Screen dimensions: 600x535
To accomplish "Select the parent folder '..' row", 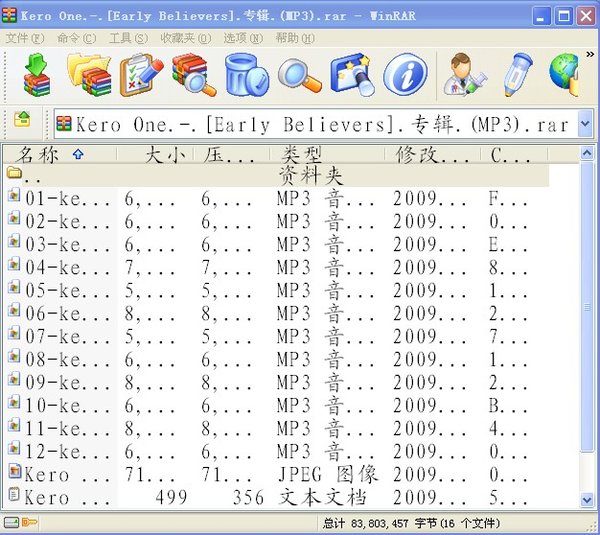I will coord(277,176).
